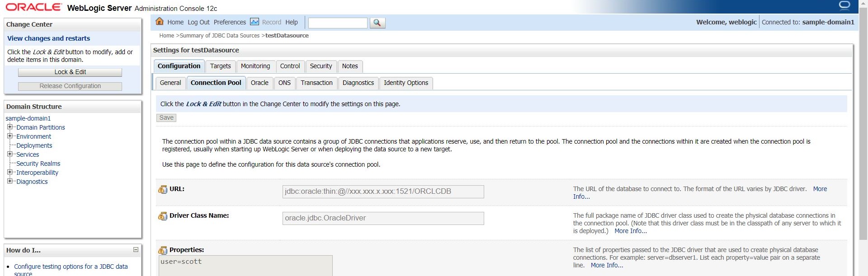Viewport: 868px width, 276px height.
Task: Switch to the Targets tab
Action: click(220, 66)
